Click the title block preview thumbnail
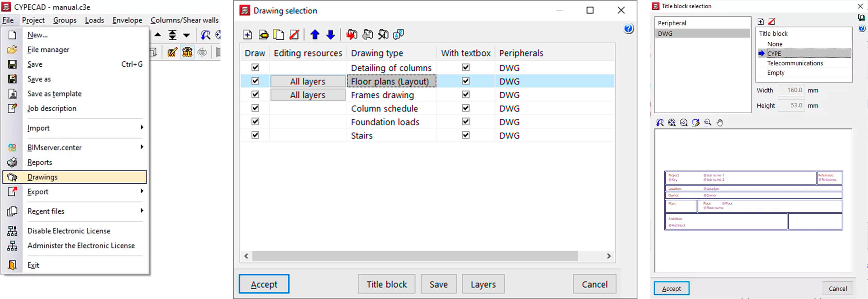Viewport: 868px width, 299px height. pyautogui.click(x=753, y=200)
